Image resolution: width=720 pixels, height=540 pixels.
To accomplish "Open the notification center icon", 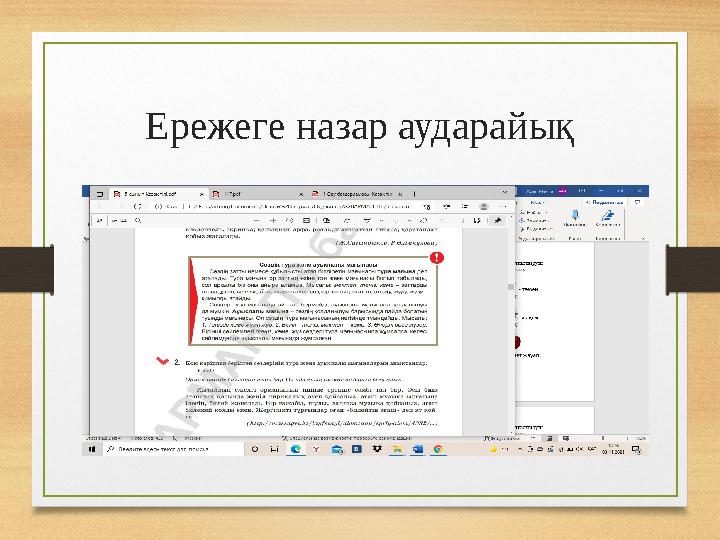I will 636,449.
